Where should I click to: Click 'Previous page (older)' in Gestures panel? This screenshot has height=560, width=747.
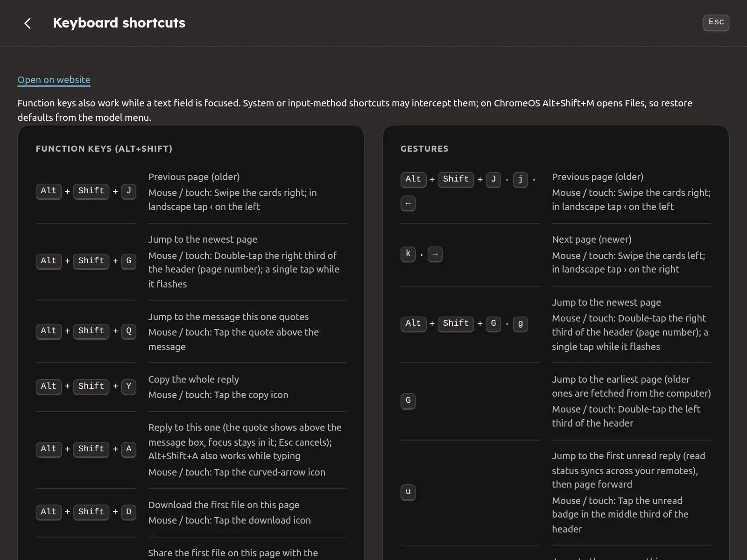[598, 177]
